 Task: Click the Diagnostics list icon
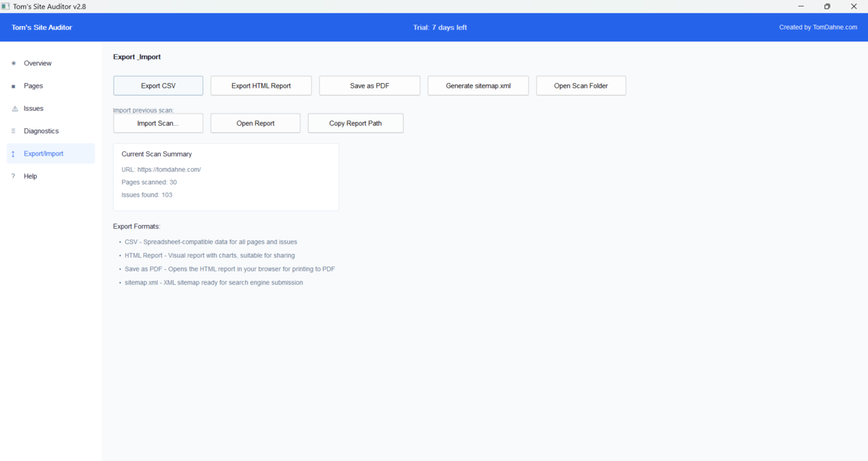[13, 130]
